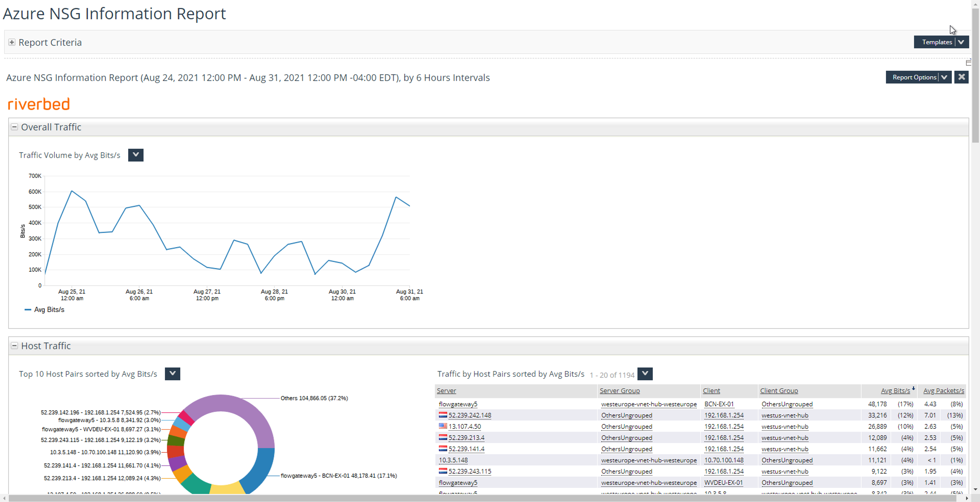Toggle the Avg Bits/s legend entry

[44, 310]
